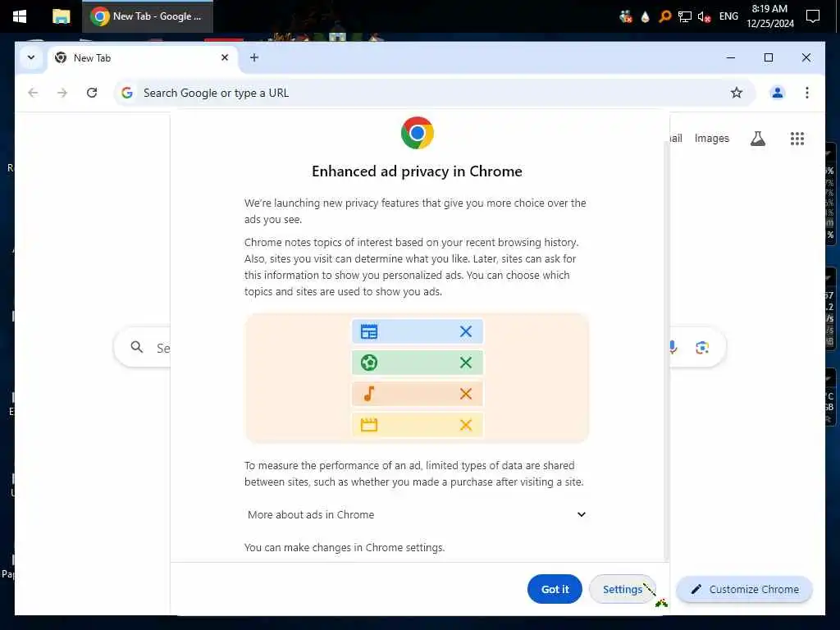Open the Chrome profile avatar icon

click(778, 93)
